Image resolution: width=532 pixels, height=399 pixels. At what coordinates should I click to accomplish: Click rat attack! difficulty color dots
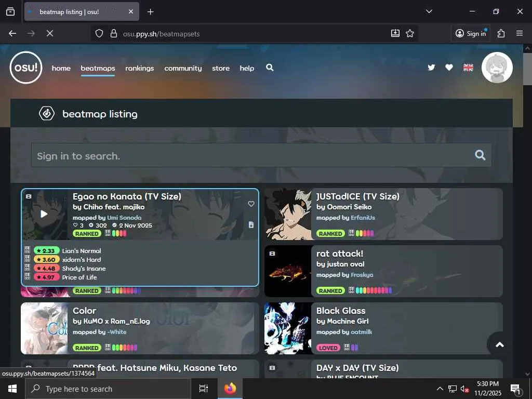pyautogui.click(x=374, y=290)
